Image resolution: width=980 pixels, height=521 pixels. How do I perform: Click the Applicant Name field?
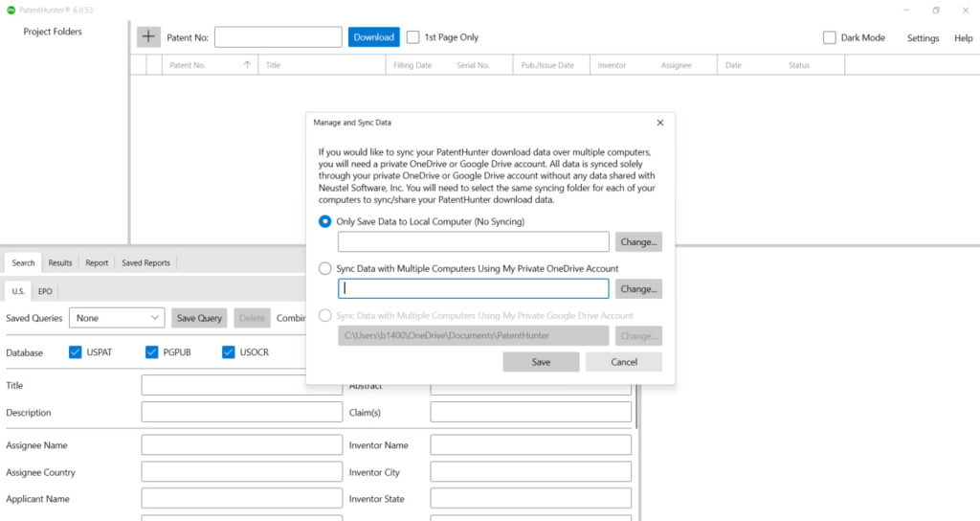[241, 498]
